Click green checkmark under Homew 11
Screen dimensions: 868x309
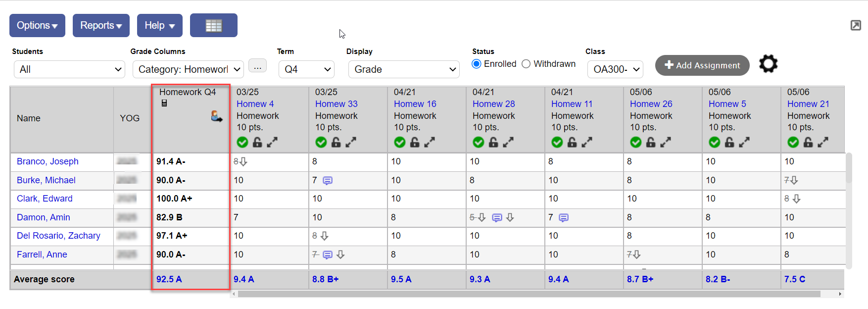557,142
